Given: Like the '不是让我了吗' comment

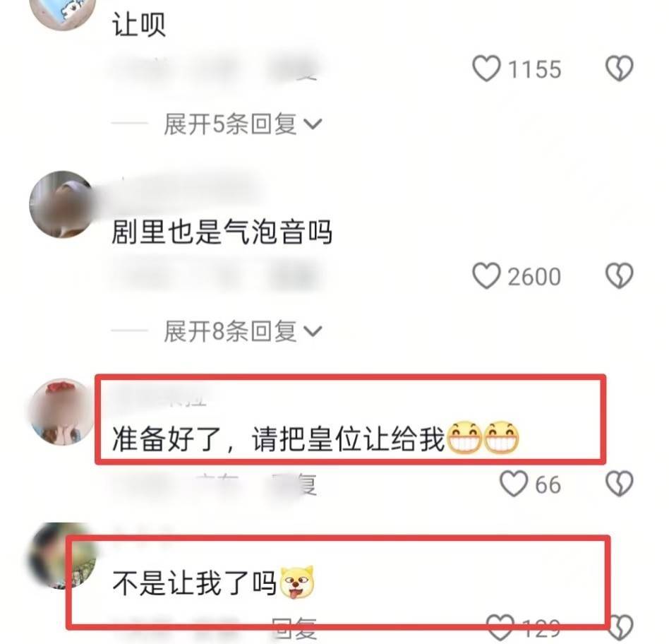Looking at the screenshot, I should [500, 628].
